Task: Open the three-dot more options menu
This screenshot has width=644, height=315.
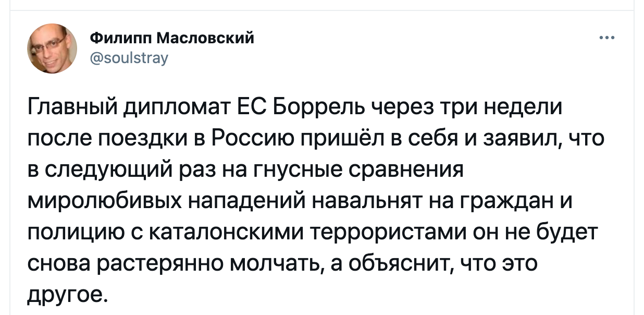Action: (x=608, y=38)
